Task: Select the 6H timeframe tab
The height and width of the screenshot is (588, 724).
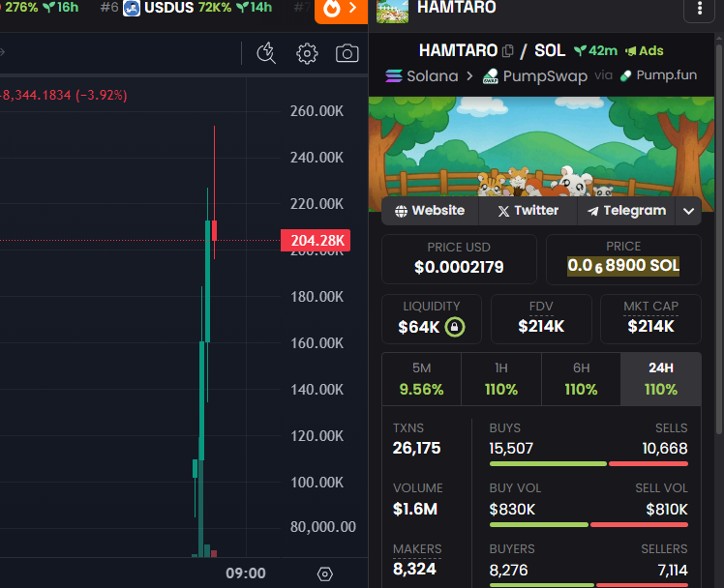Action: 581,379
